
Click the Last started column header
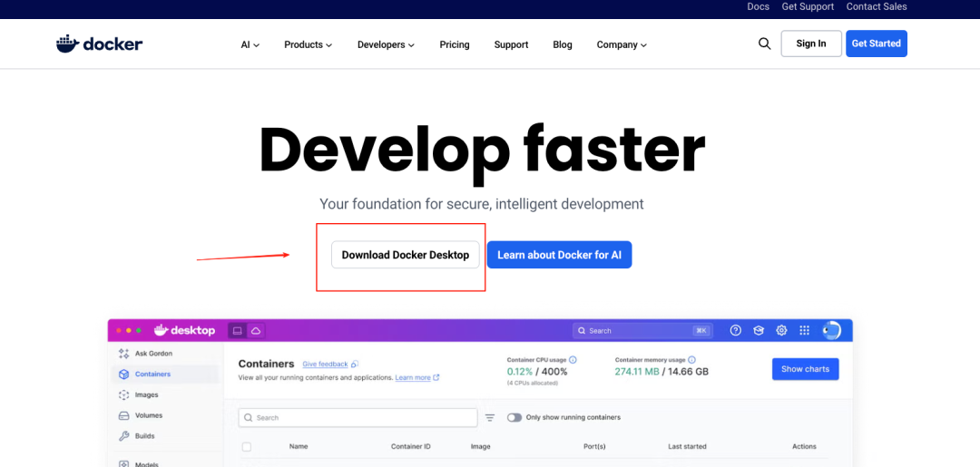click(x=687, y=446)
